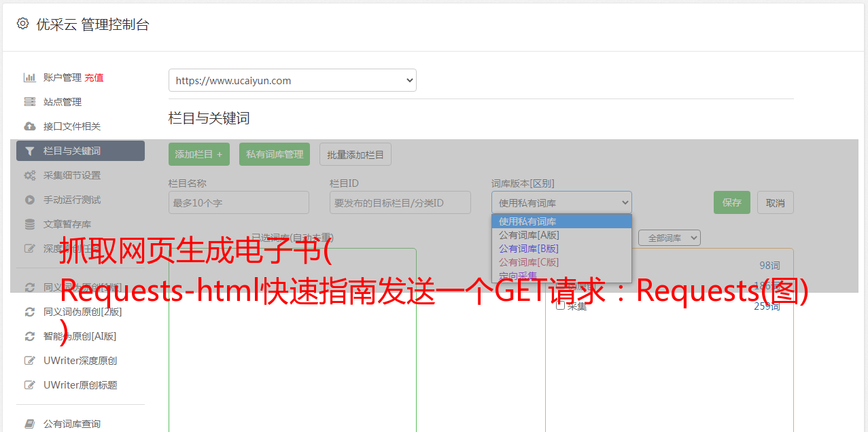Click the 栏目与关键词 page heading
The width and height of the screenshot is (868, 432).
click(209, 118)
